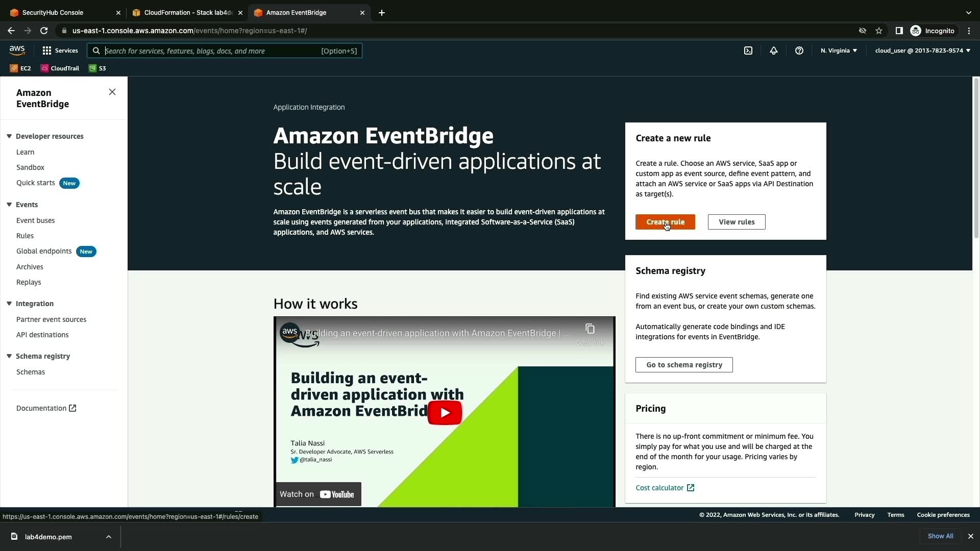The image size is (980, 551).
Task: Open the CloudTrail favorites shortcut
Action: pyautogui.click(x=60, y=68)
